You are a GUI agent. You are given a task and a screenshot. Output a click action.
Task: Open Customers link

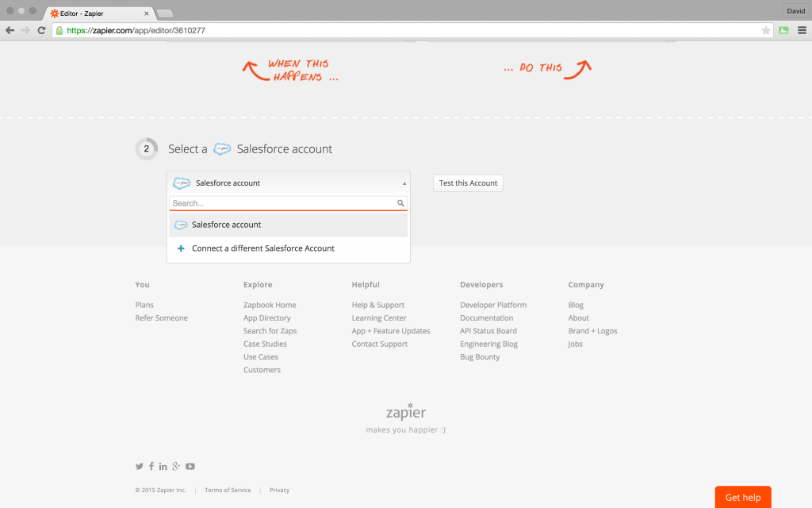click(x=262, y=370)
